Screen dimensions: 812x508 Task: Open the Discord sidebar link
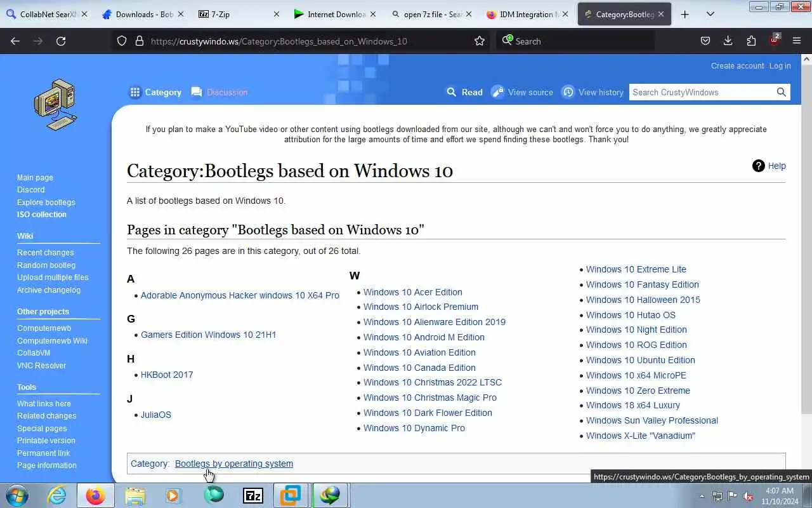30,190
